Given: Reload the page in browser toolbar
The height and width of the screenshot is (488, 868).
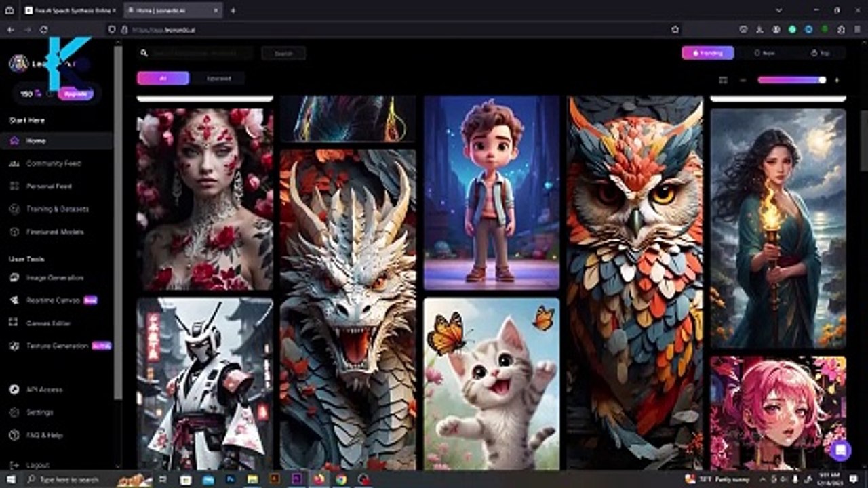Looking at the screenshot, I should [x=43, y=30].
